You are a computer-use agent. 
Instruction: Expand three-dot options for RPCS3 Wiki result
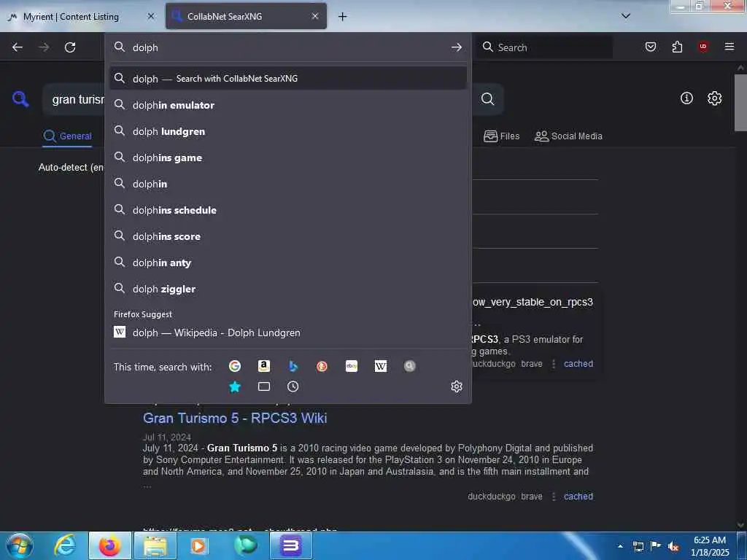(553, 496)
